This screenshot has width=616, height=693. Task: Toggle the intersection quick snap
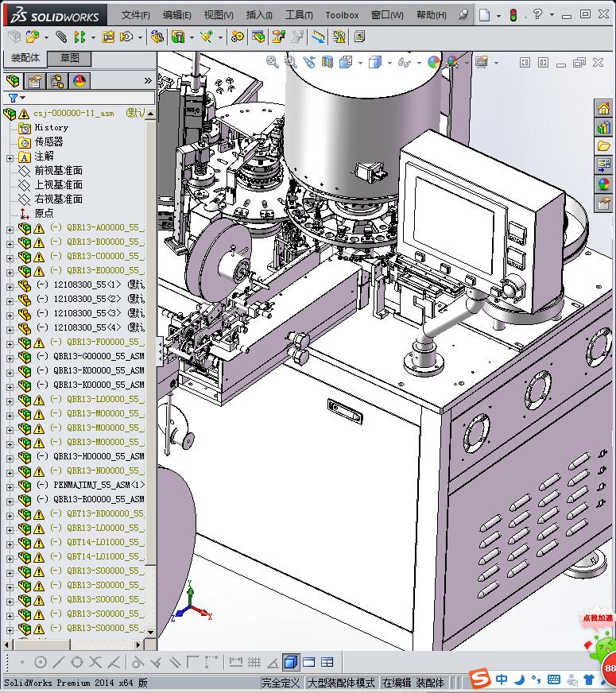95,662
